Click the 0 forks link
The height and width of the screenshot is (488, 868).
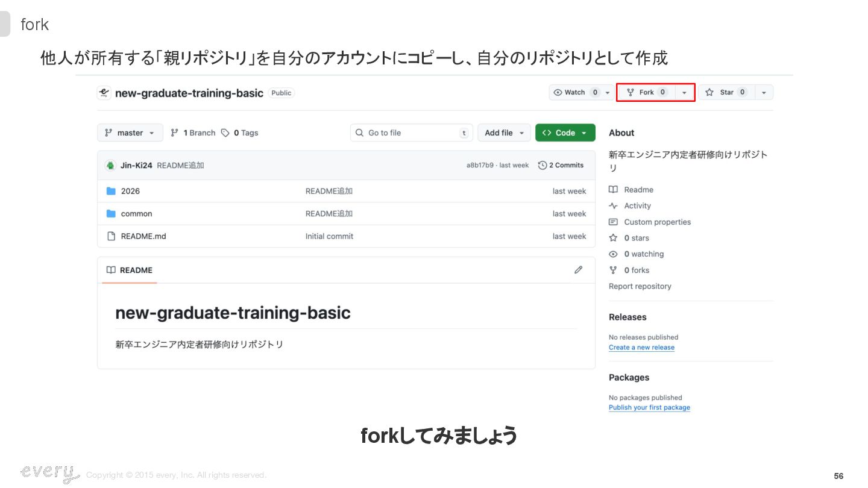637,271
